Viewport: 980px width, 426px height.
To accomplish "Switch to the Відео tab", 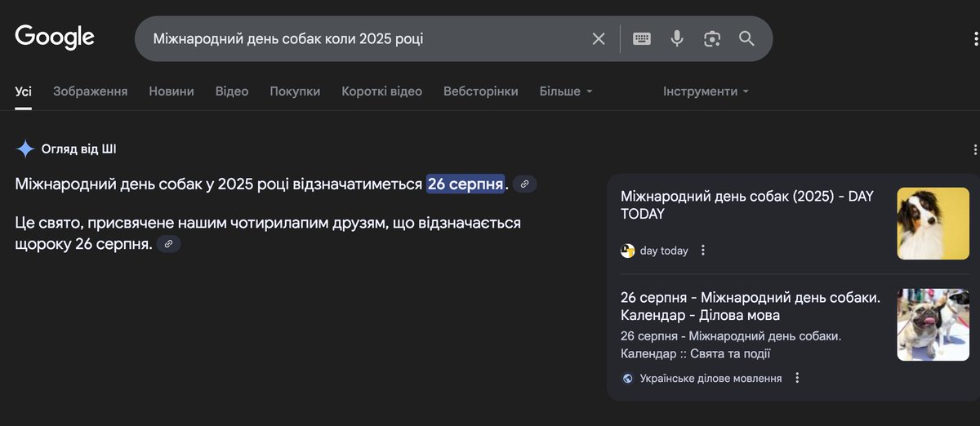I will (232, 91).
